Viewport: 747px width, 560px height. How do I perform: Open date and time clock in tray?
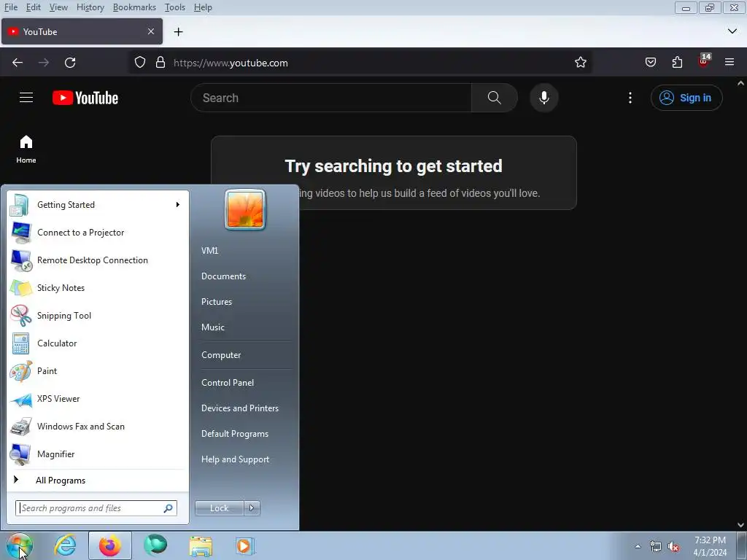coord(710,546)
